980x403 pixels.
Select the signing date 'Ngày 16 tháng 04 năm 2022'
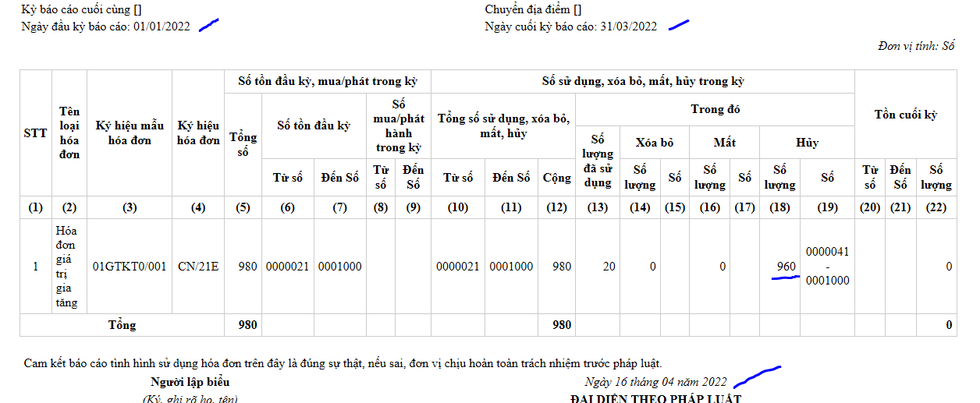pos(655,382)
